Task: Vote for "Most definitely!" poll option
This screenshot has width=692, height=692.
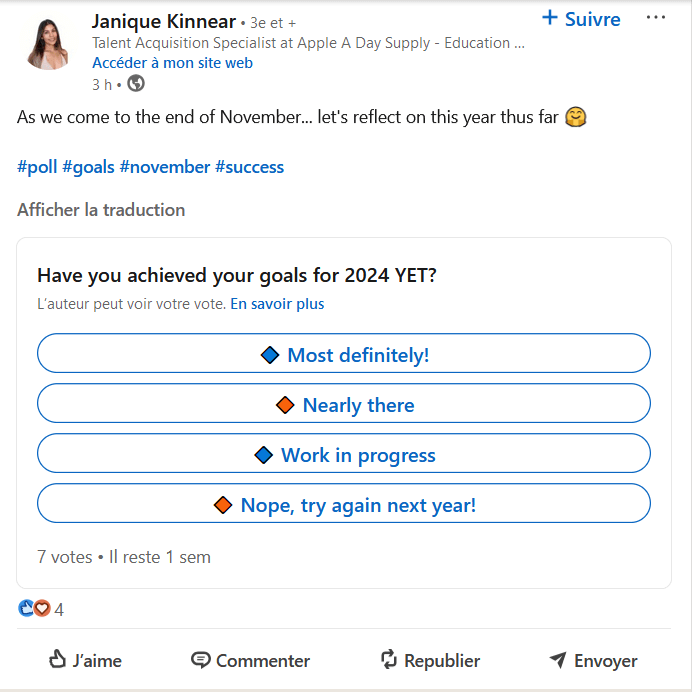Action: pos(344,354)
